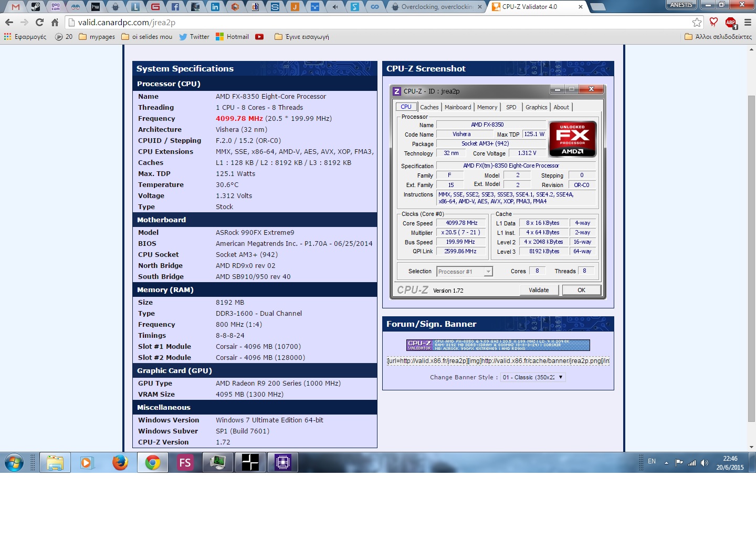Open the volume speaker tray icon
Image resolution: width=756 pixels, height=538 pixels.
coord(705,463)
